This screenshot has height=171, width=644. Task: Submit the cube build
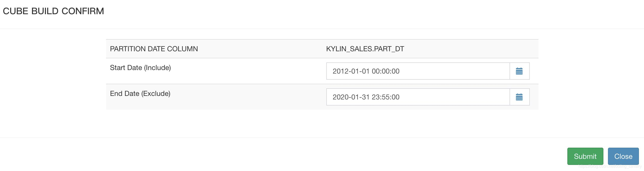pos(585,156)
